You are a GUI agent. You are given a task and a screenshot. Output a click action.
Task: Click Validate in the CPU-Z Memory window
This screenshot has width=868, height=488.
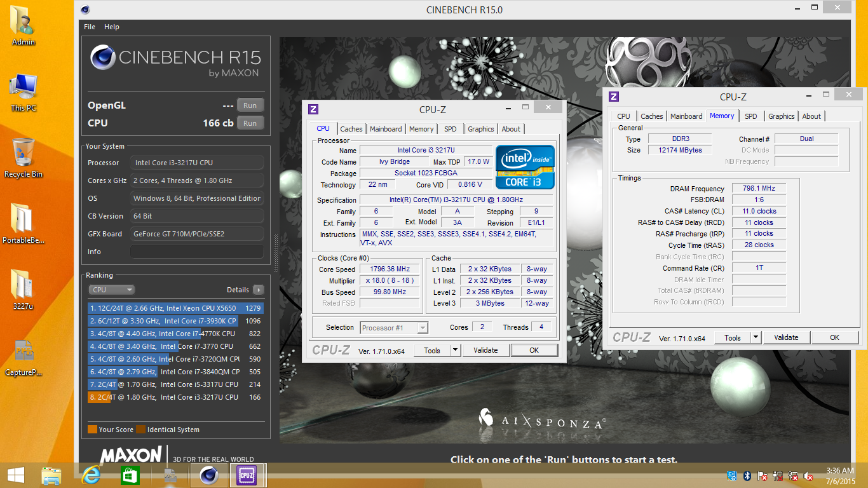787,337
